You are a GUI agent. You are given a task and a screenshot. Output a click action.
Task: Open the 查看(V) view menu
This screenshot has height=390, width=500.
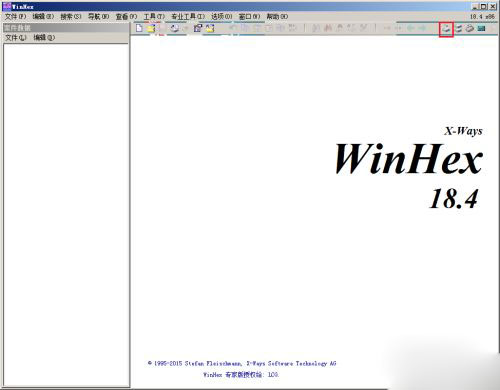coord(126,16)
